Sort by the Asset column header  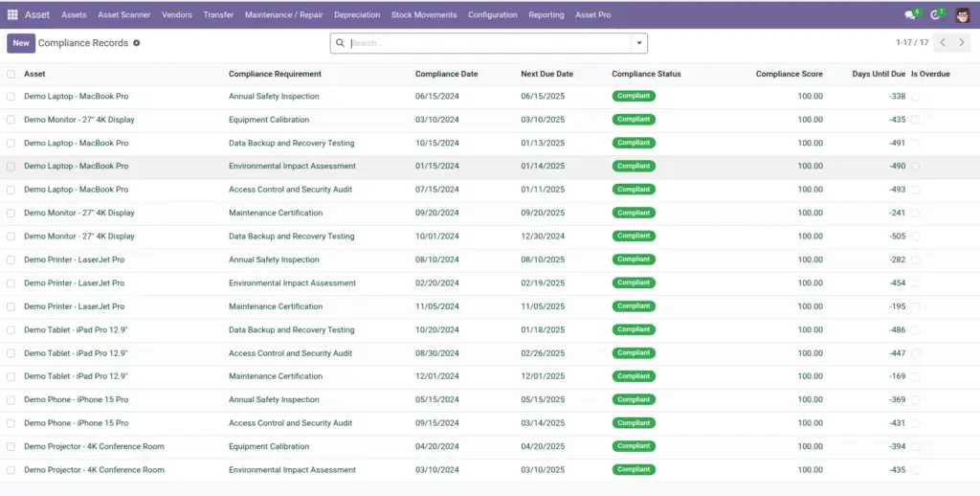pos(34,74)
